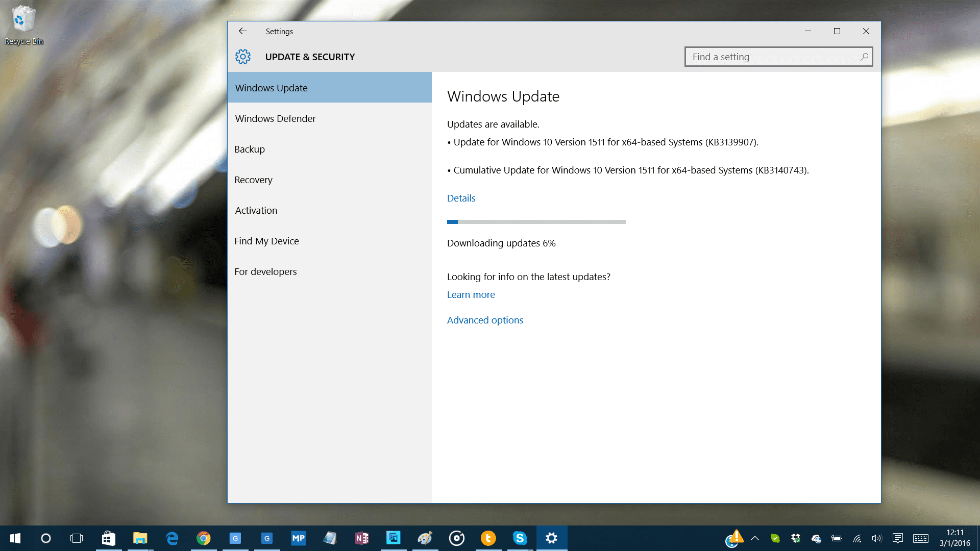This screenshot has width=980, height=551.
Task: Open OneNote from taskbar
Action: click(362, 538)
